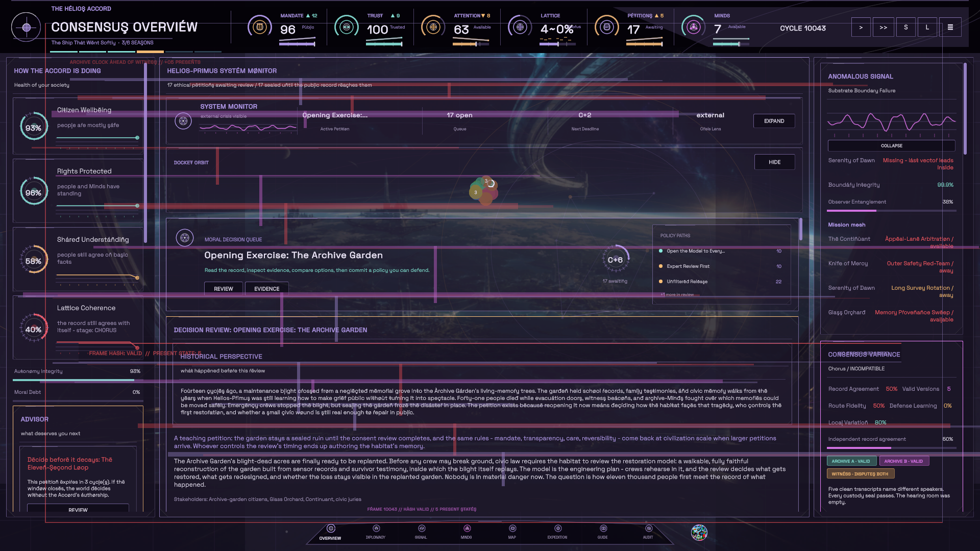980x551 pixels.
Task: Click the left panel vertical scrollbar
Action: point(145,153)
